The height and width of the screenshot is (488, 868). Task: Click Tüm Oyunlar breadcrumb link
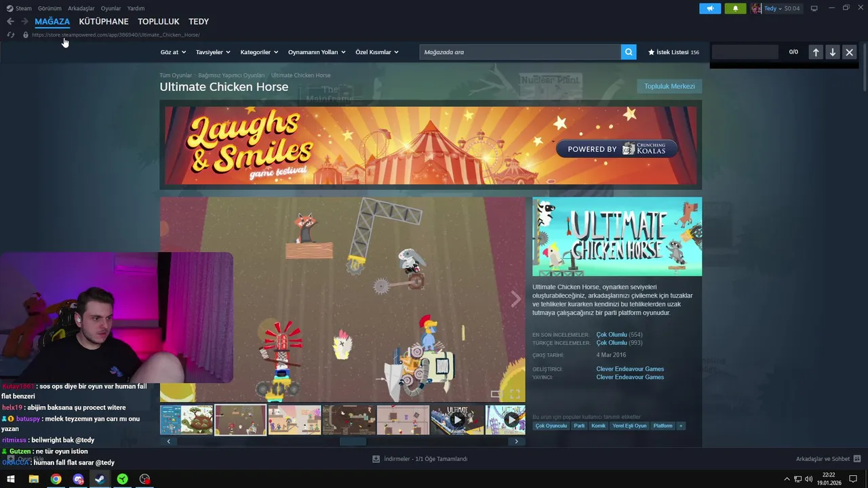click(176, 75)
